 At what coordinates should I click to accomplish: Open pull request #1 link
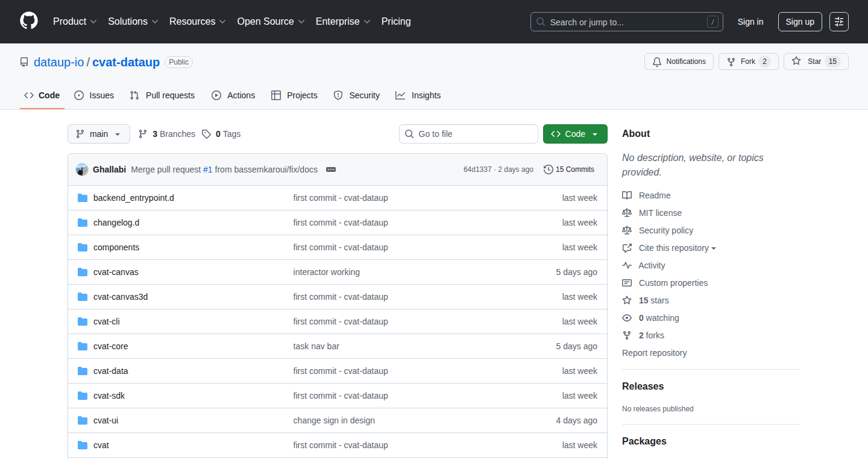207,169
